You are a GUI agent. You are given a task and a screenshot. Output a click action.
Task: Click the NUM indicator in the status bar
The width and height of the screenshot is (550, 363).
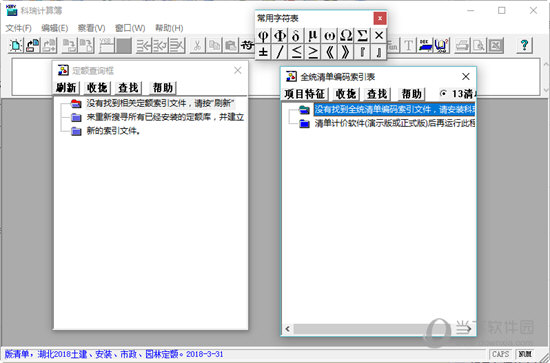click(525, 354)
